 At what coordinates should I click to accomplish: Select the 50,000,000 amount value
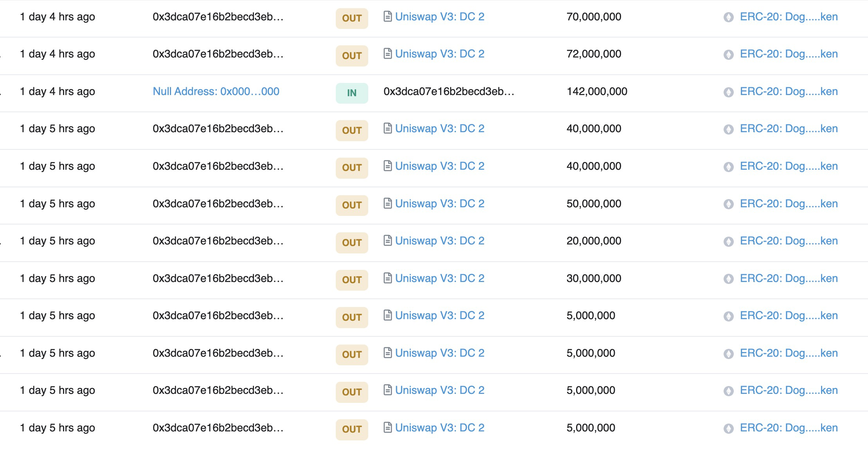(x=594, y=204)
